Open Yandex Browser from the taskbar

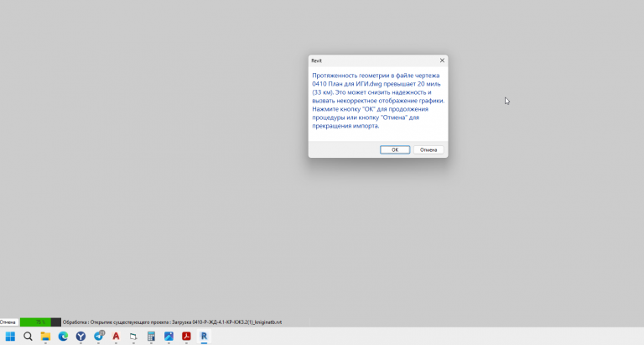tap(80, 337)
